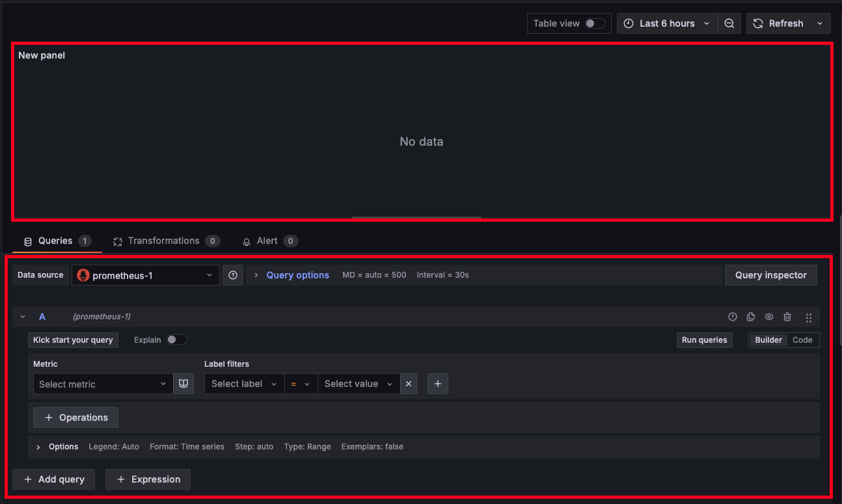Switch to the Transformations tab
Viewport: 842px width, 504px height.
167,241
